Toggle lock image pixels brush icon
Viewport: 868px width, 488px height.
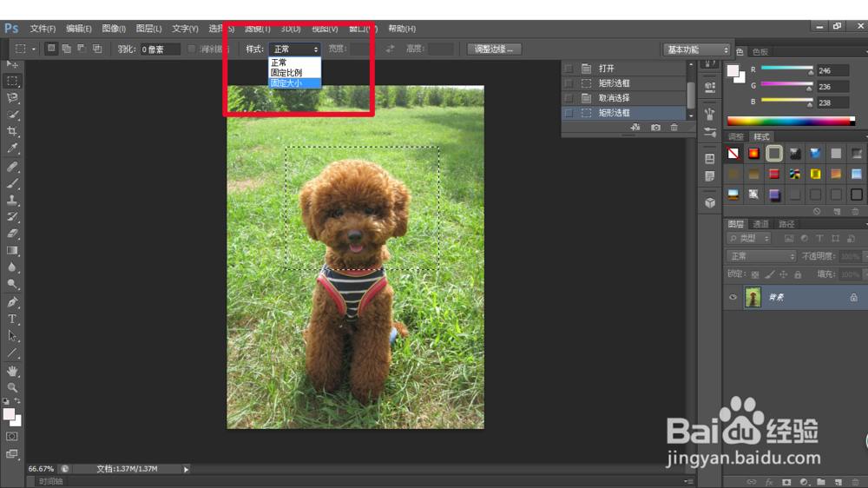click(x=769, y=274)
